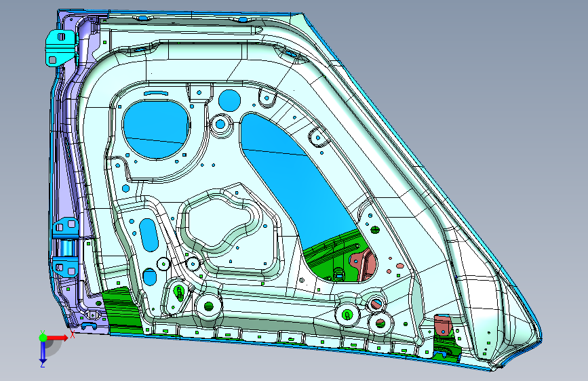Select the lower door hinge assembly

coord(65,247)
